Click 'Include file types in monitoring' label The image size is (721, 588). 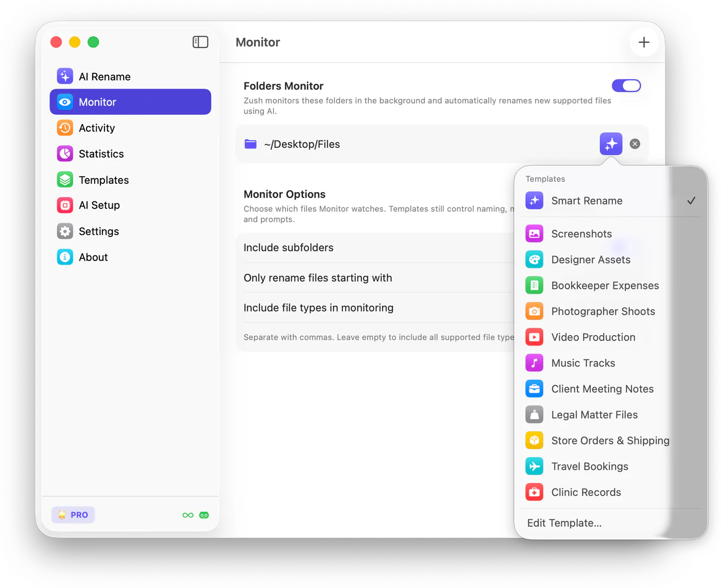[318, 308]
